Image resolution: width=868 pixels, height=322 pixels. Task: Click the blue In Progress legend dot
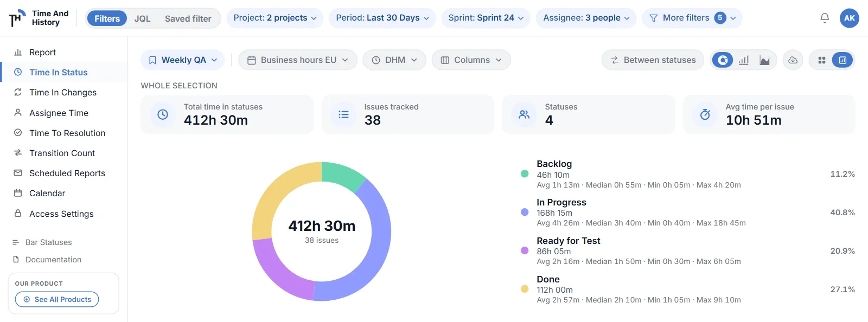coord(525,212)
